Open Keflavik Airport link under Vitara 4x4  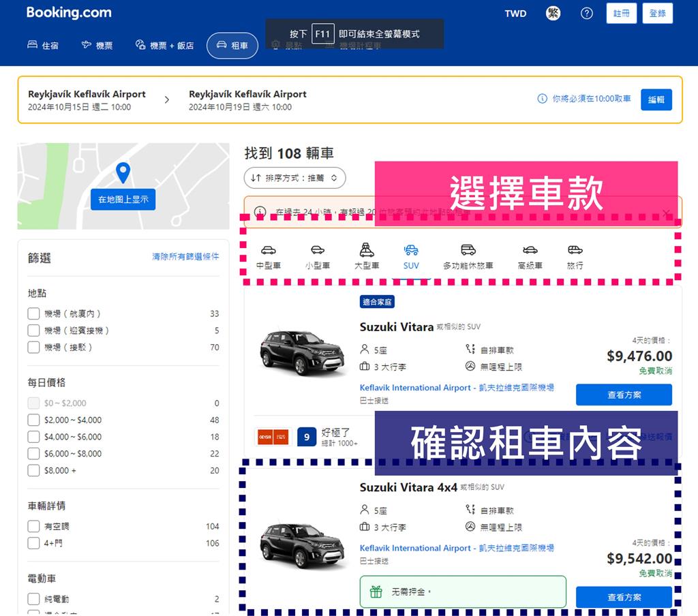pyautogui.click(x=457, y=548)
